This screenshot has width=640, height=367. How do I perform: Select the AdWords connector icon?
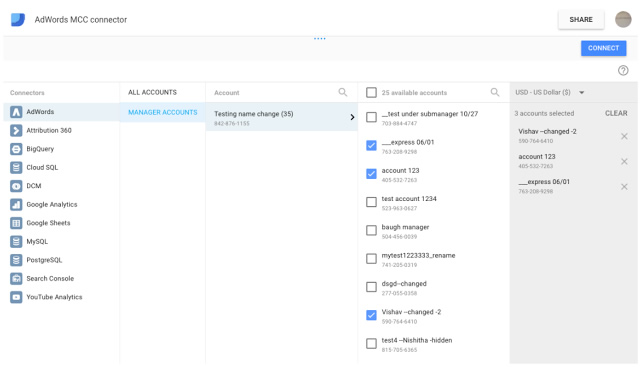click(x=16, y=112)
